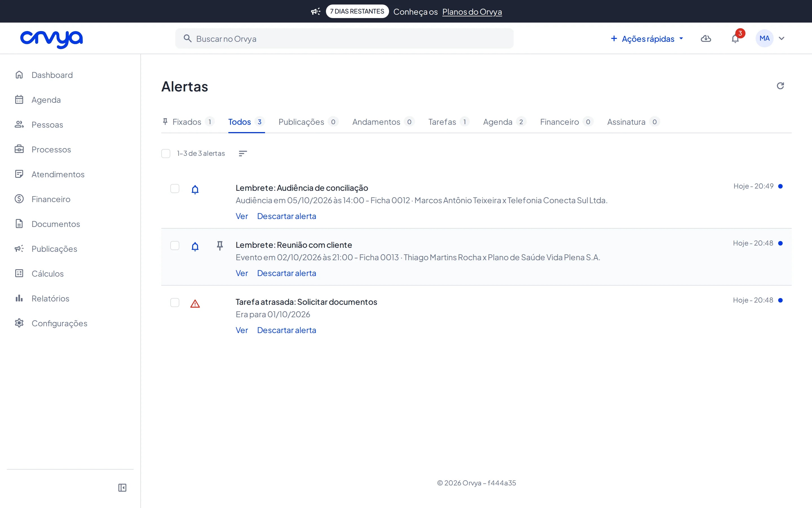Switch to the Tarefas tab
The width and height of the screenshot is (812, 508).
449,122
